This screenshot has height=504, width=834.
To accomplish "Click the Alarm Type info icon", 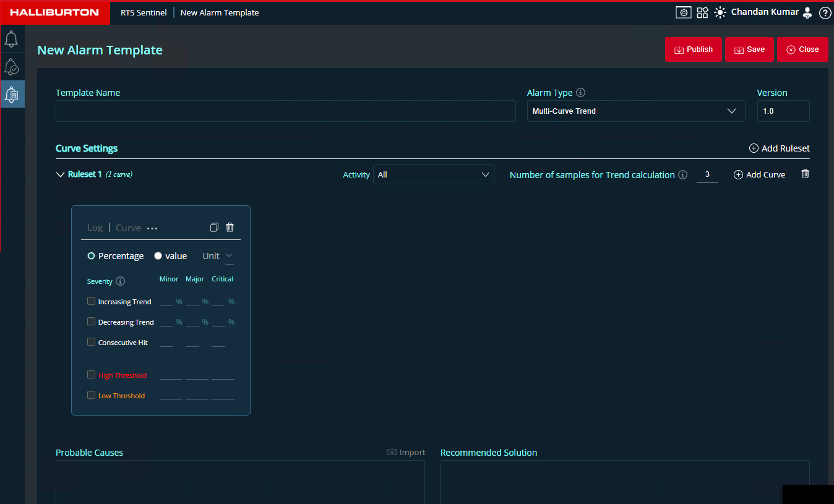I will [x=580, y=93].
